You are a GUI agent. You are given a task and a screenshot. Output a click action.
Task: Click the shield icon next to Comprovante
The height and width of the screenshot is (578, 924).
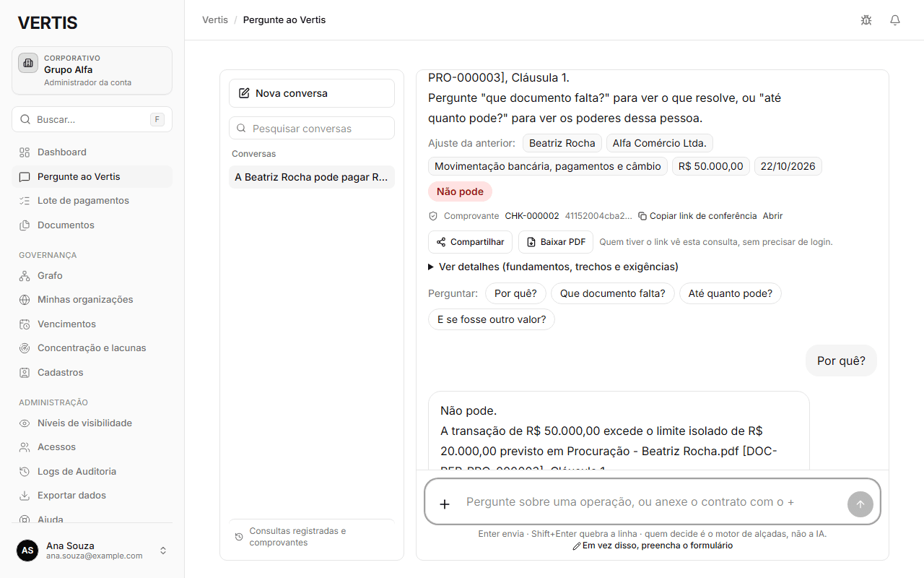pyautogui.click(x=433, y=216)
